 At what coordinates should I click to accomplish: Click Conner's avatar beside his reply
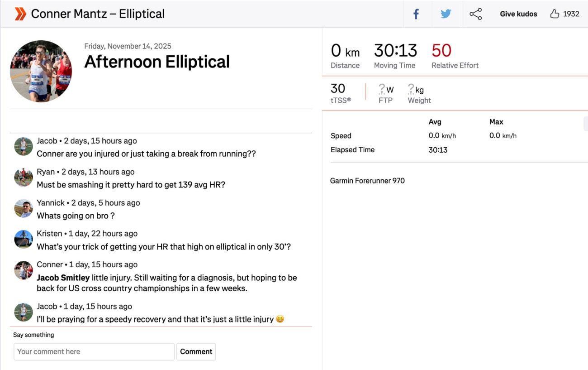click(24, 270)
